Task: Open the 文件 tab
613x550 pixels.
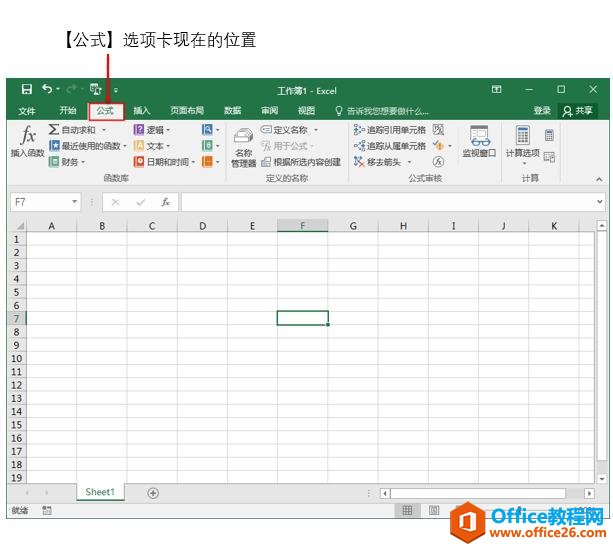Action: [x=27, y=111]
